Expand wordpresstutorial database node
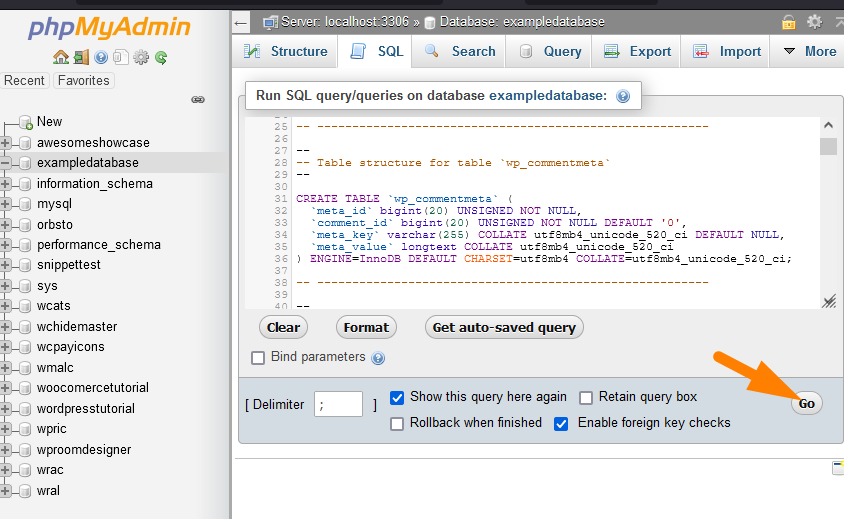This screenshot has height=519, width=844. [x=6, y=409]
